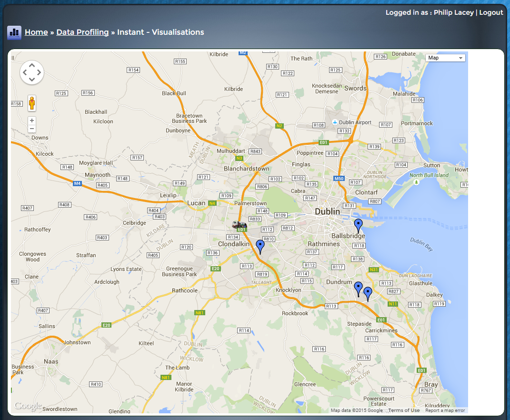This screenshot has height=420, width=510.
Task: Select the blue marker east of Clondalkin
Action: point(260,246)
